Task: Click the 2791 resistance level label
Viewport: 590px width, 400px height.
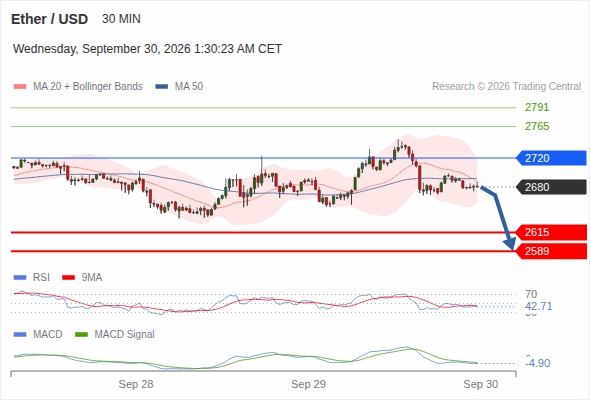Action: click(537, 108)
